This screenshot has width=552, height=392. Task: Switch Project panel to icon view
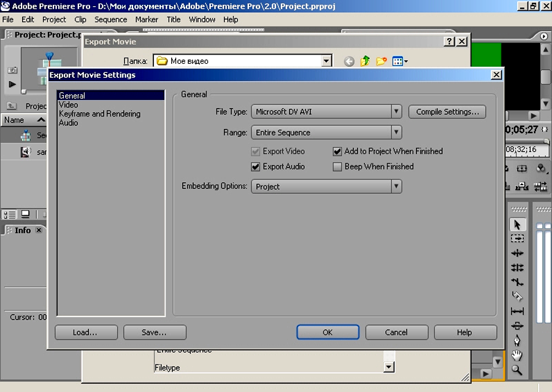[25, 213]
